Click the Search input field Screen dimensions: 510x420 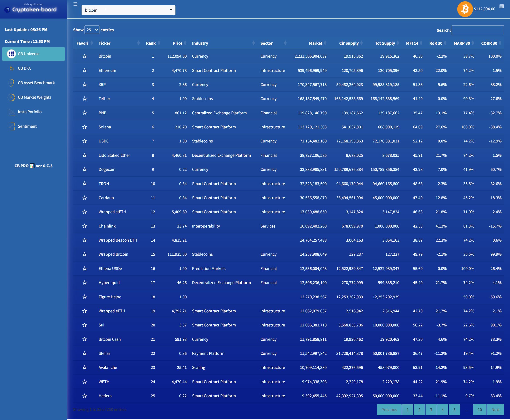(478, 30)
